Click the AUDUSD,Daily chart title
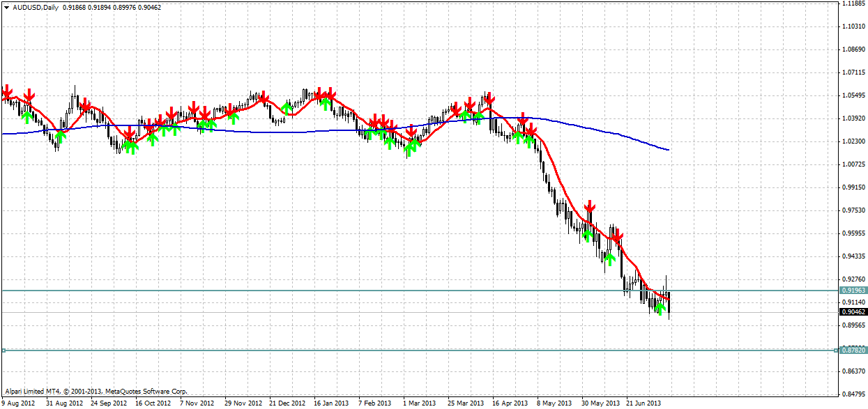The height and width of the screenshot is (409, 868). click(35, 6)
